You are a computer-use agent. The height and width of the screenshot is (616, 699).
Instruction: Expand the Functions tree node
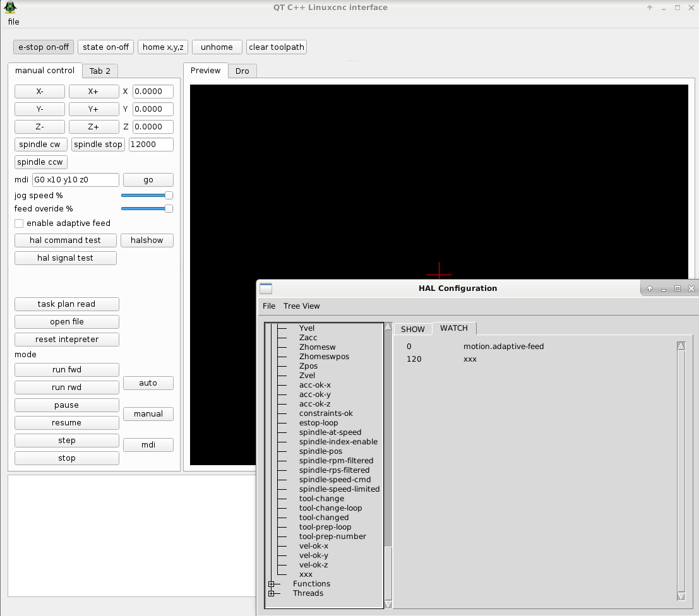click(x=272, y=584)
